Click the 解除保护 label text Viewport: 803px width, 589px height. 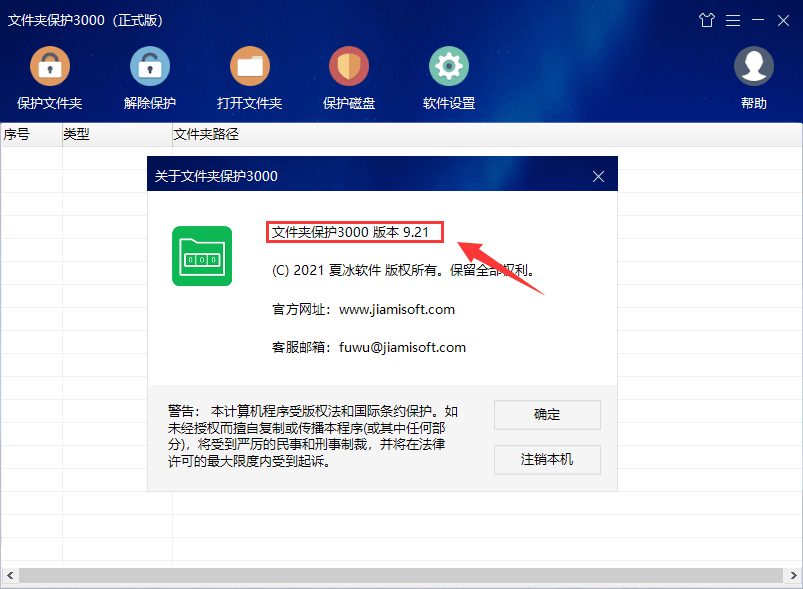point(150,103)
